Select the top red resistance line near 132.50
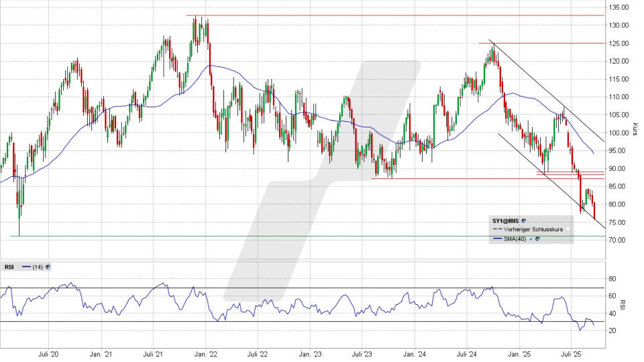Viewport: 644px width, 362px height. [x=402, y=15]
